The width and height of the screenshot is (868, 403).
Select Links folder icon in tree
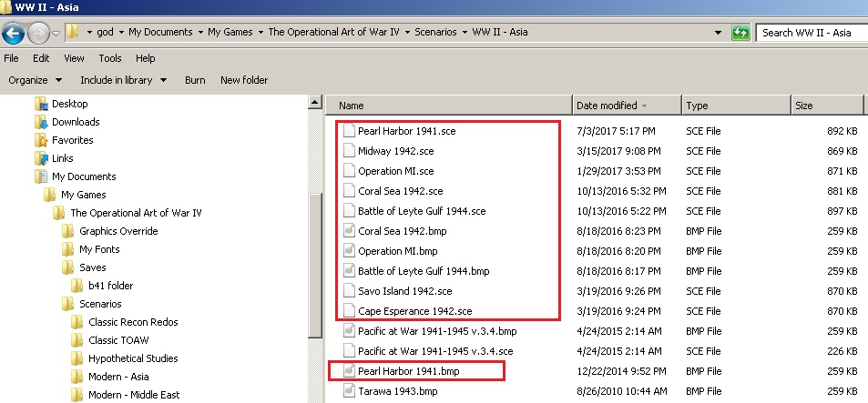click(x=41, y=158)
